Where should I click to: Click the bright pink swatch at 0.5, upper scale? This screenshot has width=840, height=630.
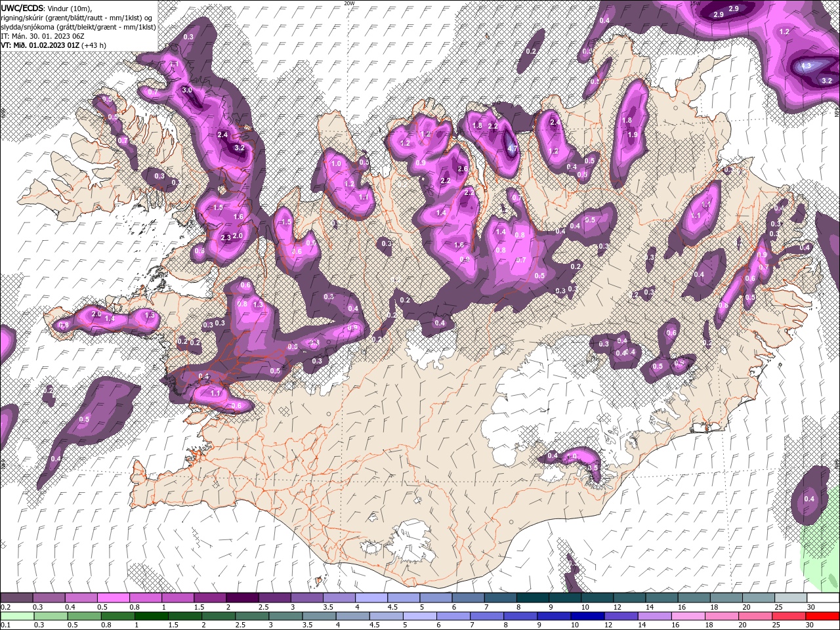(113, 598)
